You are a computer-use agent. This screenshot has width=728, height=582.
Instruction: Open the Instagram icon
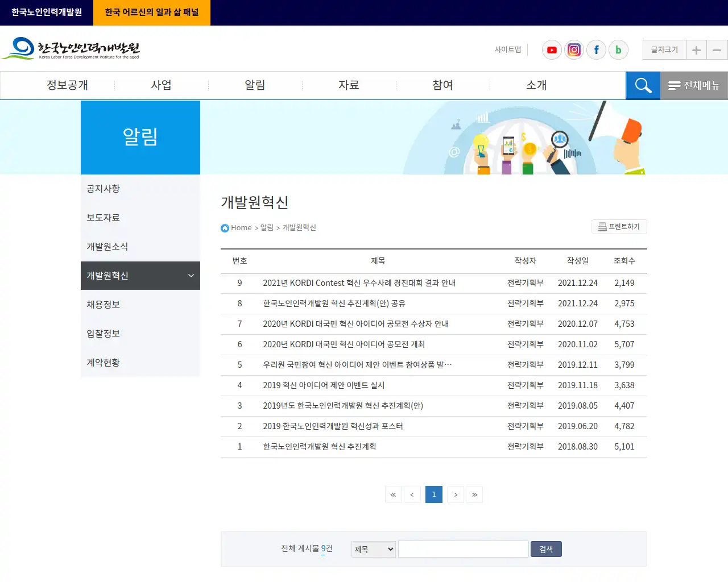[574, 50]
